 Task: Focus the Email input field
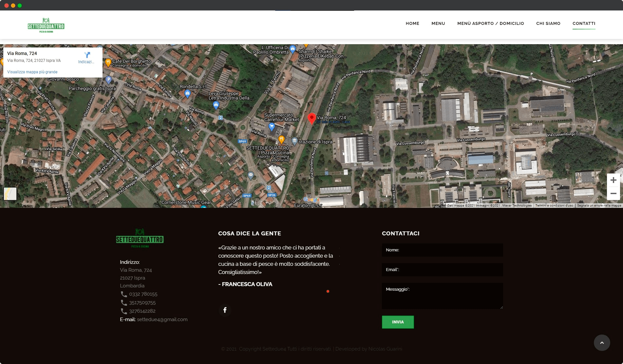click(442, 270)
